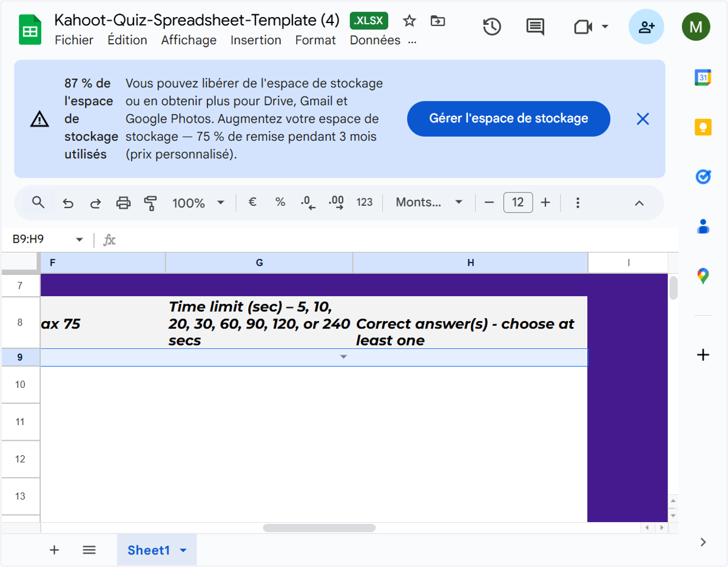
Task: Undo the last action
Action: coord(68,203)
